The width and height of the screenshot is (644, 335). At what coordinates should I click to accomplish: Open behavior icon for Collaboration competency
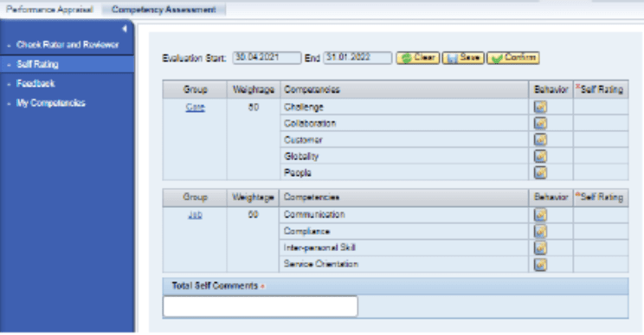(x=540, y=123)
